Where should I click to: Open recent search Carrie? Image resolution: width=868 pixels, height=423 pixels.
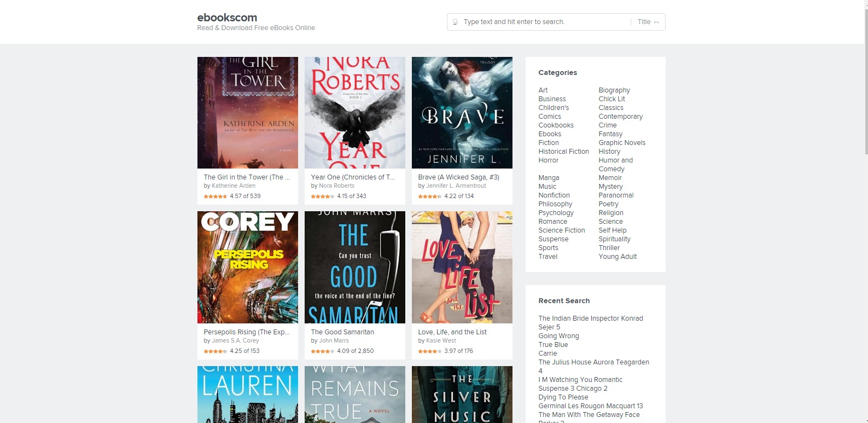547,354
